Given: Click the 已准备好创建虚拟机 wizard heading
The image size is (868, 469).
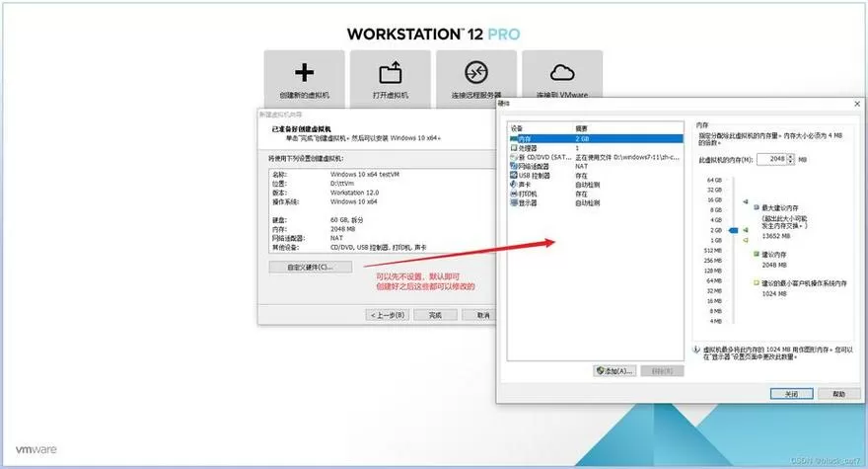Looking at the screenshot, I should (301, 129).
